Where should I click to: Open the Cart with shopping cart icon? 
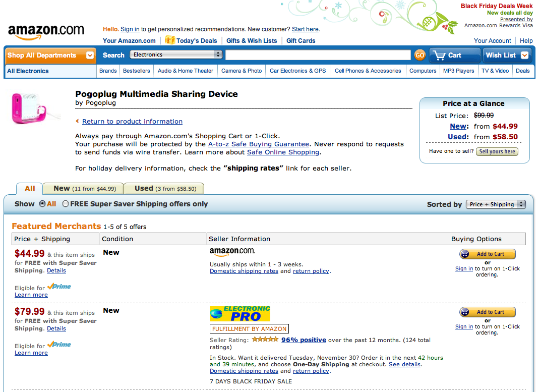[x=454, y=55]
